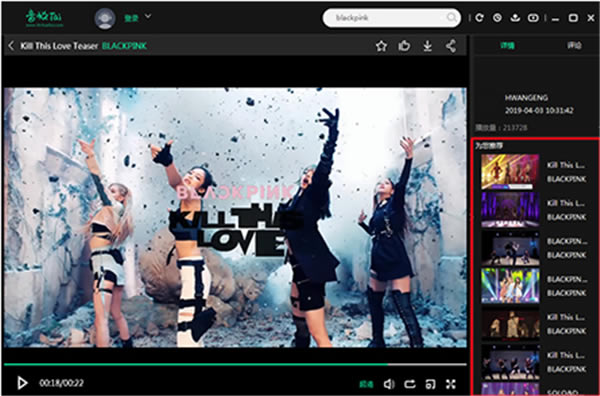
Task: Toggle loop playback mode icon
Action: coord(410,384)
